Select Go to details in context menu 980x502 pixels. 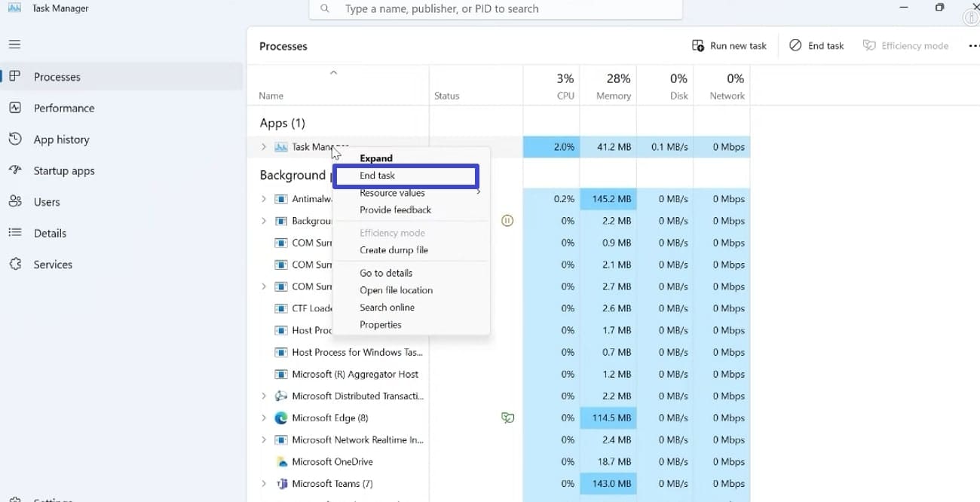pyautogui.click(x=386, y=273)
